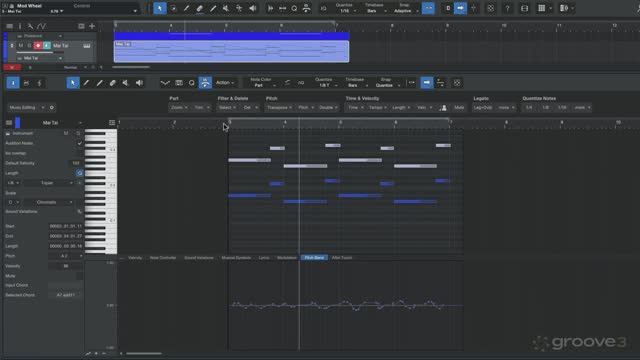This screenshot has height=360, width=640.
Task: Solo the Mai Tai track with S button
Action: coord(29,46)
